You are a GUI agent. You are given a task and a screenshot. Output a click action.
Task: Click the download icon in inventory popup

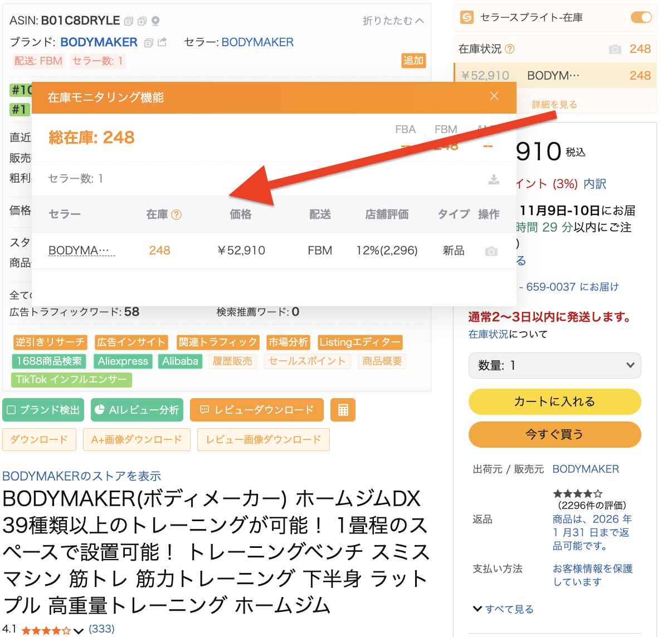coord(494,179)
